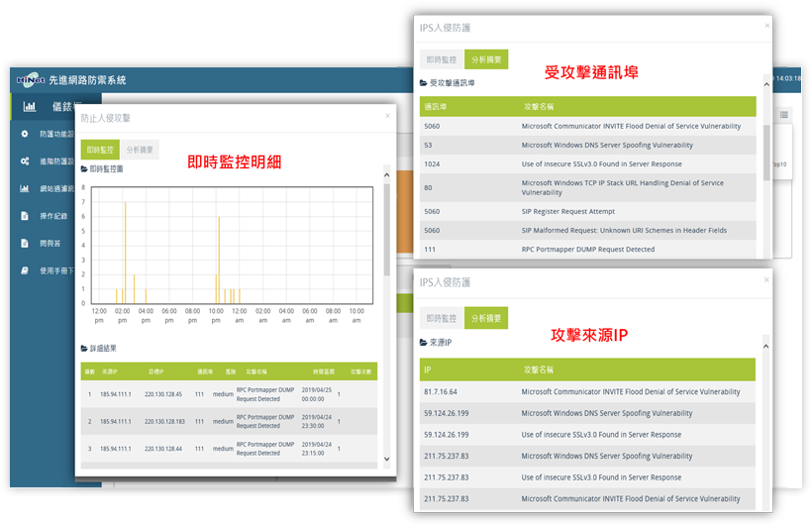The image size is (812, 527).
Task: Click scroll up arrow in 受攻擊通訊埠 panel
Action: click(766, 84)
